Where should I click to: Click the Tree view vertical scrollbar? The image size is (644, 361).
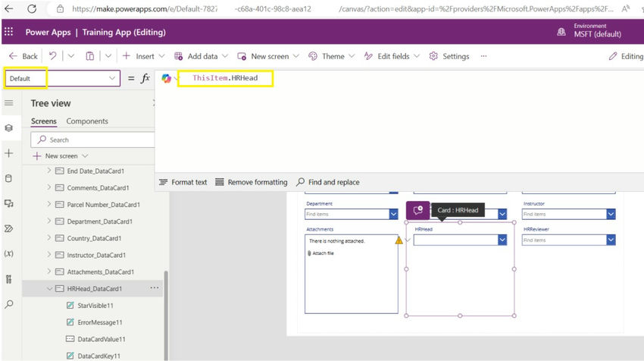click(x=166, y=315)
